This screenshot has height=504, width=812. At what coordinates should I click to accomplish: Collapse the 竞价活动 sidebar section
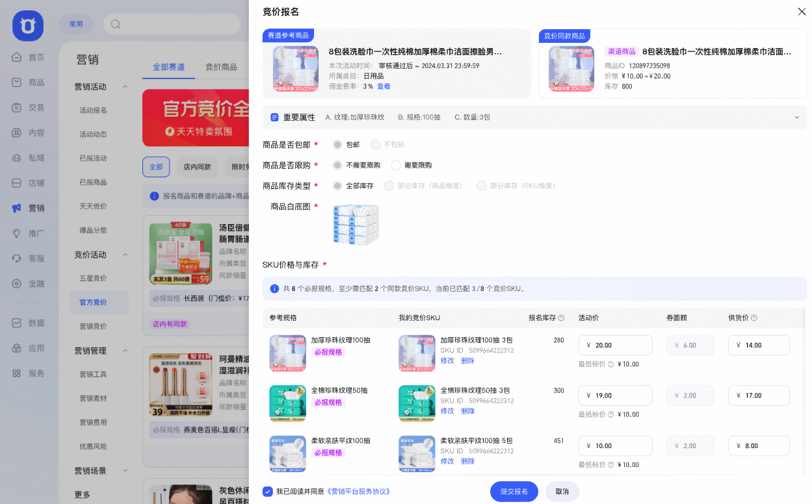(125, 255)
